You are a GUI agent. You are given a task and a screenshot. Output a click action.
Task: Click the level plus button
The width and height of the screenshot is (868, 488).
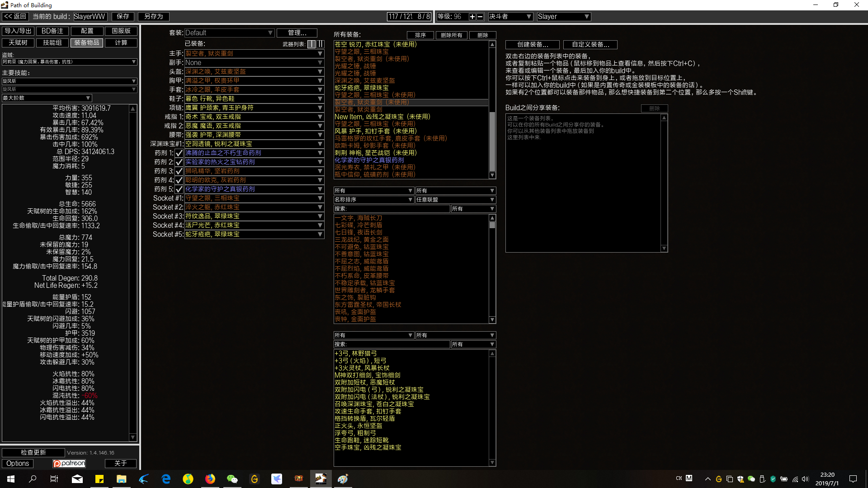472,17
